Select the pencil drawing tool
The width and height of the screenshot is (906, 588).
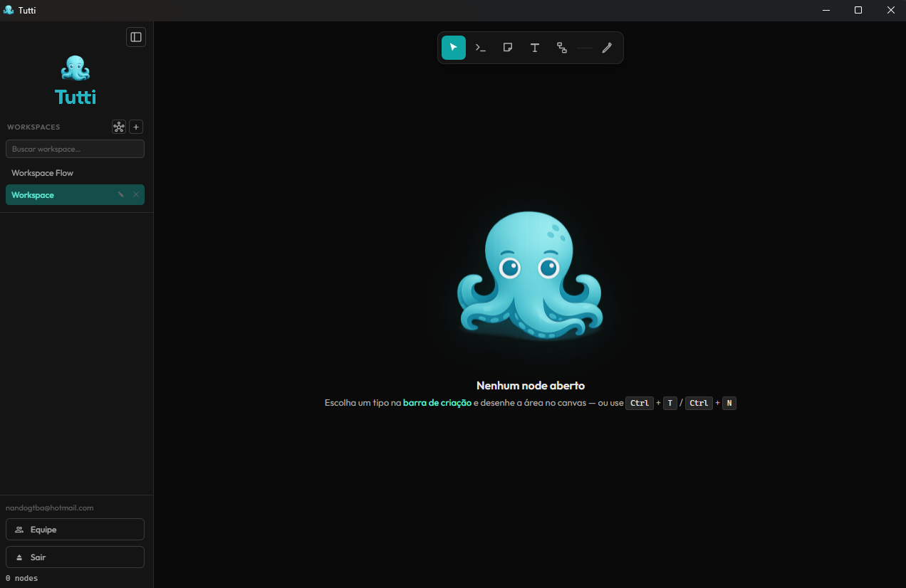click(x=607, y=48)
